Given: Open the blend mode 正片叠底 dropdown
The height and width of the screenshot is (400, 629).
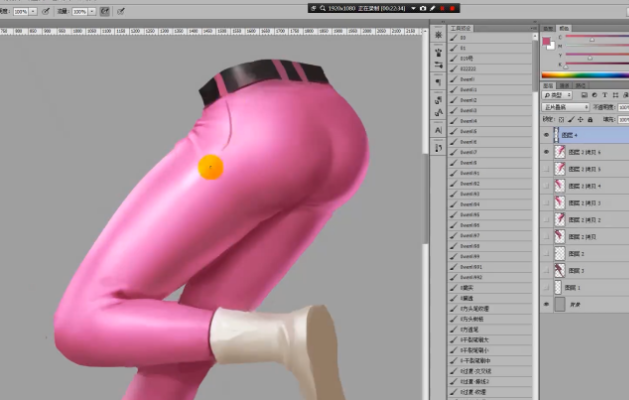Looking at the screenshot, I should point(565,107).
